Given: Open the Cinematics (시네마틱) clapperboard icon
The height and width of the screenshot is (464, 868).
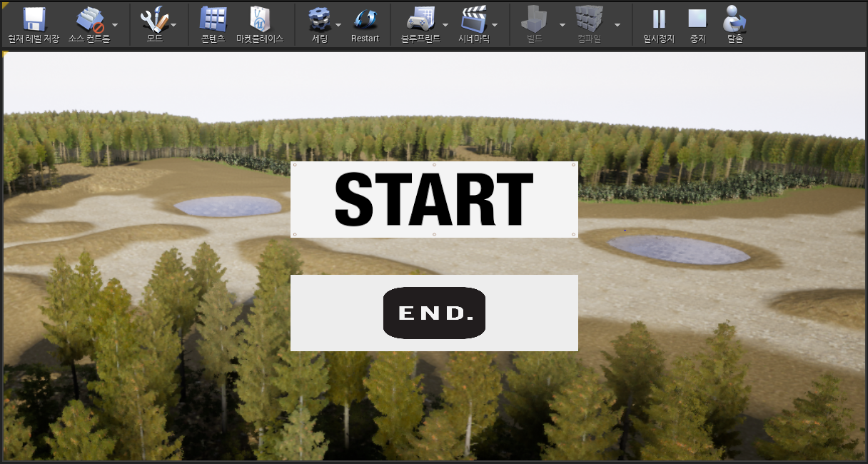Looking at the screenshot, I should (473, 19).
